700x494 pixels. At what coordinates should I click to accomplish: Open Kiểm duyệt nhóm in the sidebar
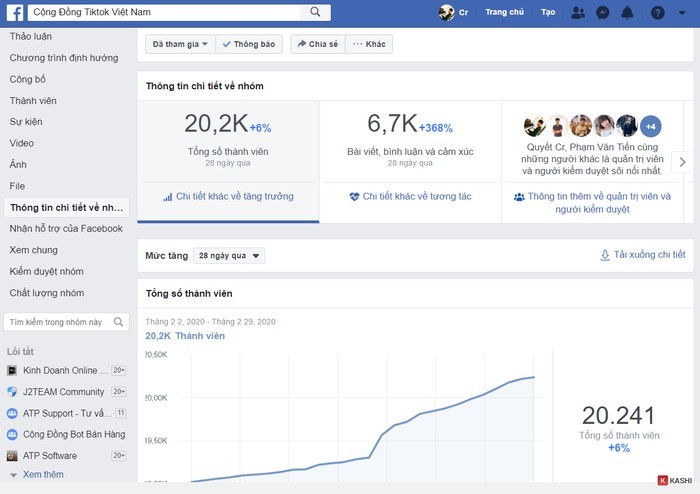[x=46, y=272]
